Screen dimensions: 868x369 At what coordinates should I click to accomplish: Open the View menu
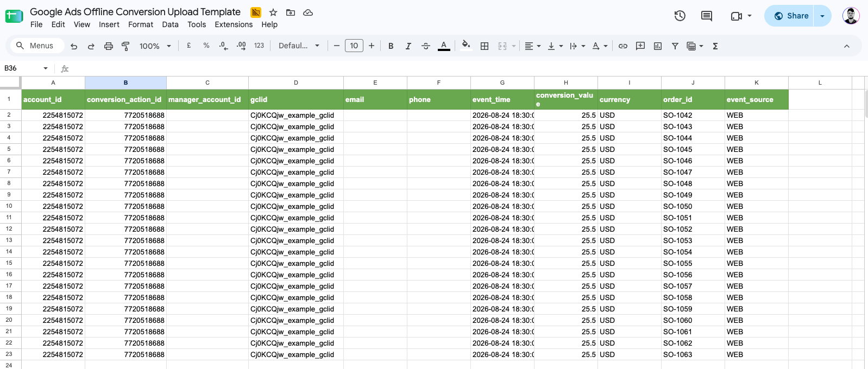point(82,24)
